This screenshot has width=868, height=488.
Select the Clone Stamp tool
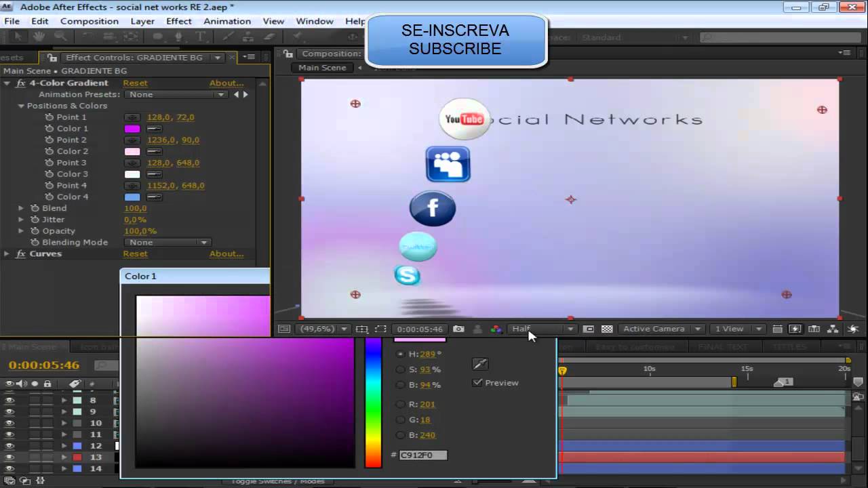pos(249,37)
